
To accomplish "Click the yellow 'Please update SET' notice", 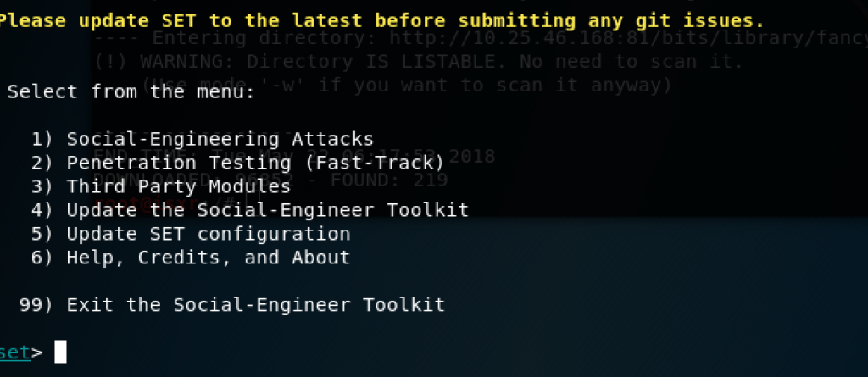I will (382, 21).
